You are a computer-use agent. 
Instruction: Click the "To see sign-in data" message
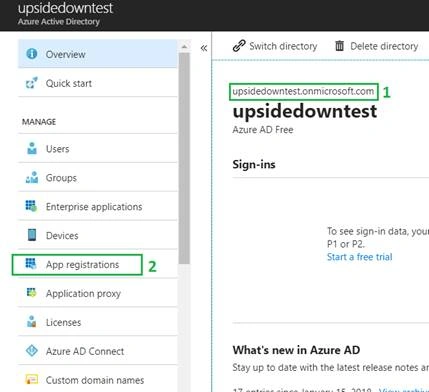pyautogui.click(x=378, y=237)
